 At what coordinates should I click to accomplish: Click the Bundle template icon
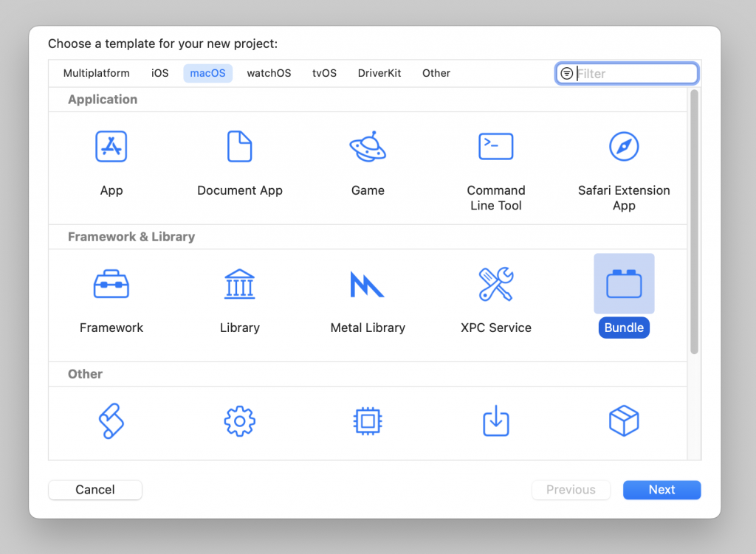click(624, 284)
